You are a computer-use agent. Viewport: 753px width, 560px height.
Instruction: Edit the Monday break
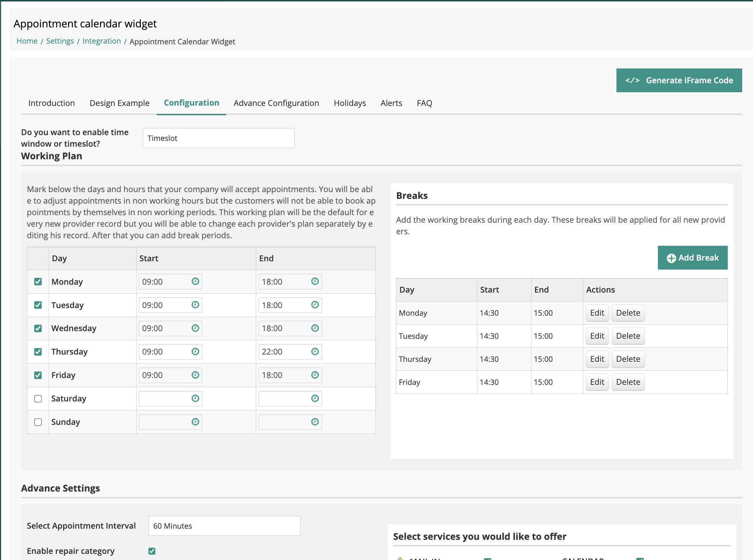[597, 313]
